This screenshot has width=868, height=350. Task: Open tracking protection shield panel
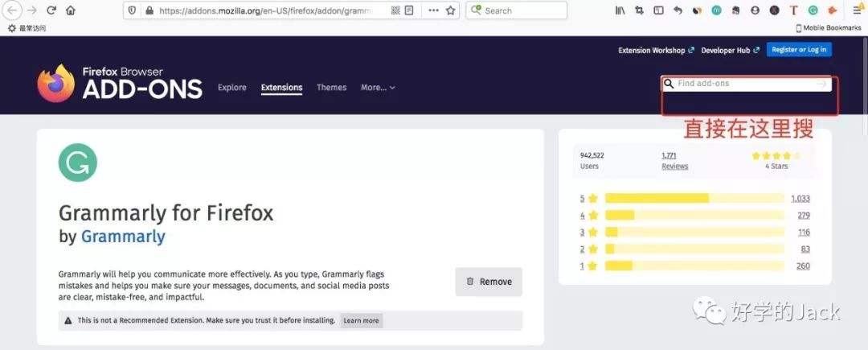[133, 10]
